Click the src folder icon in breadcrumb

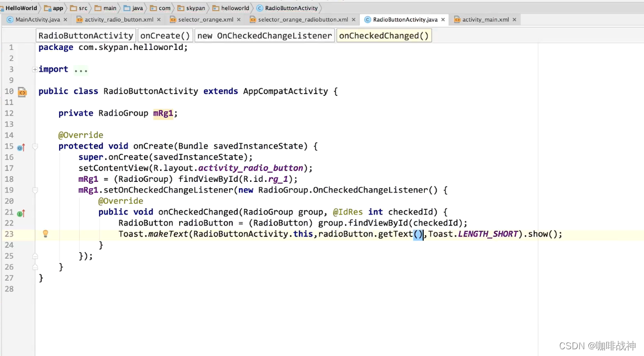(x=73, y=8)
